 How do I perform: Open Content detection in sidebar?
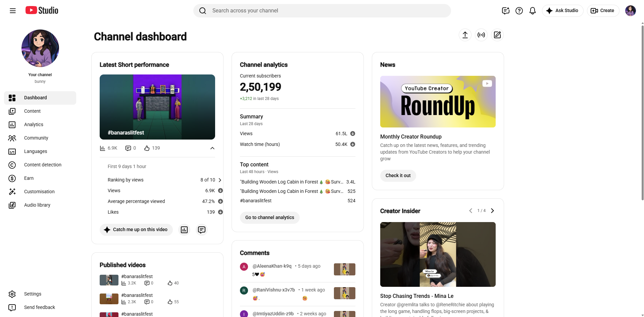pos(40,165)
